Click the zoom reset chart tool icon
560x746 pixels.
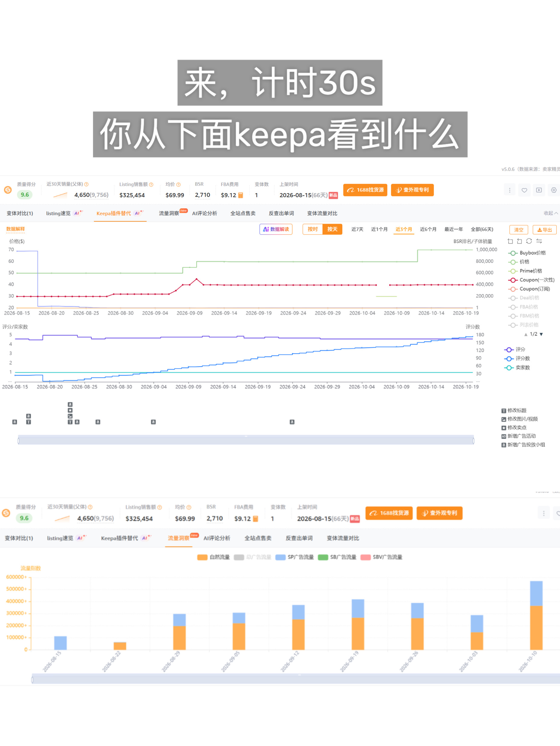point(519,241)
